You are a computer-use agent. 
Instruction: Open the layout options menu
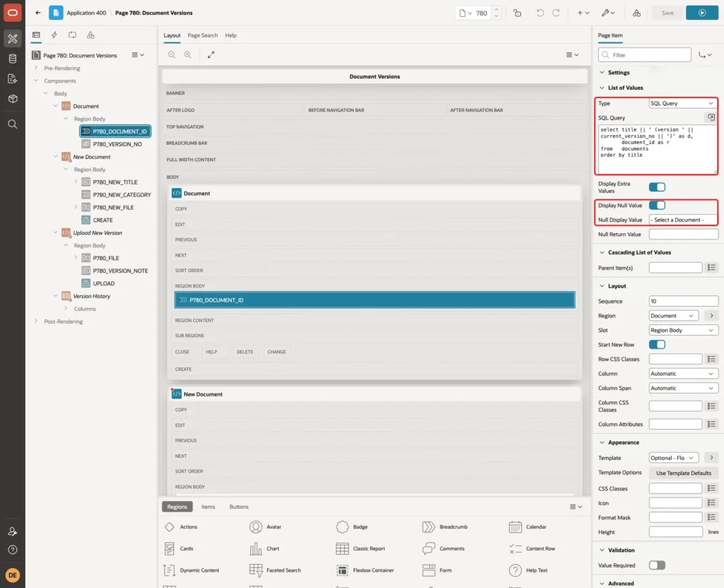(x=572, y=55)
